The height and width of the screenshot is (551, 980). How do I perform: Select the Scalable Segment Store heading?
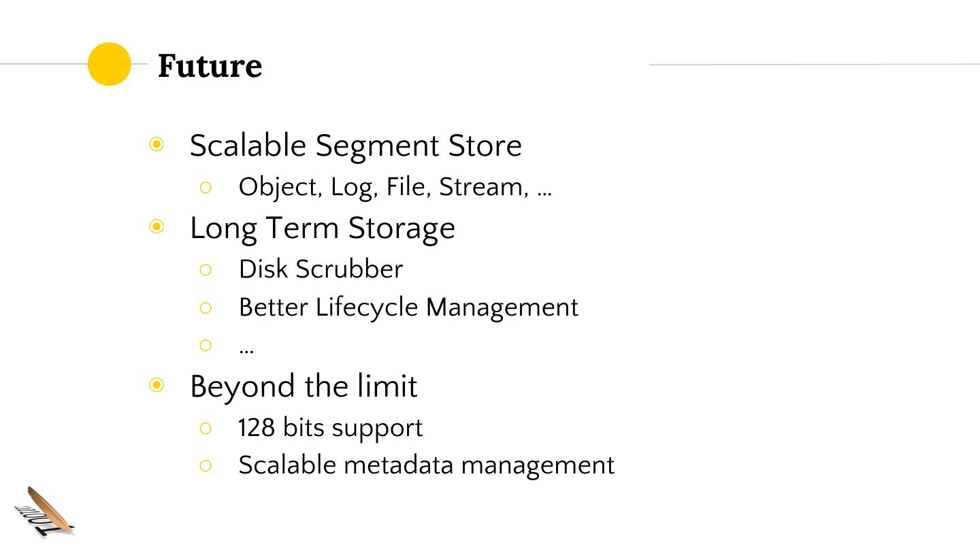pyautogui.click(x=355, y=146)
